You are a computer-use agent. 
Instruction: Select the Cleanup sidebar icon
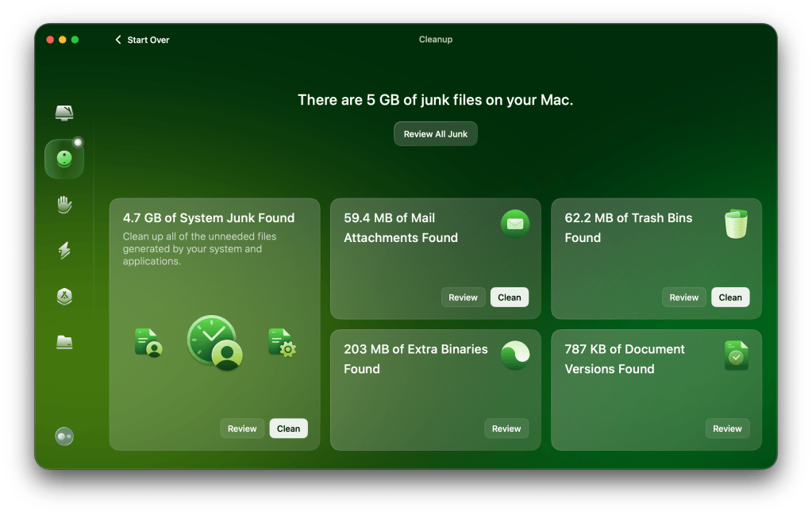(63, 158)
